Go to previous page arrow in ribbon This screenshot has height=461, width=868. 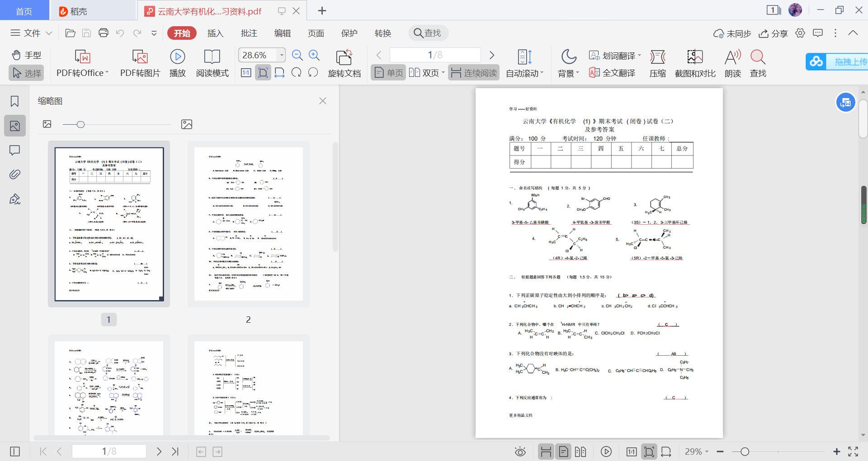379,55
